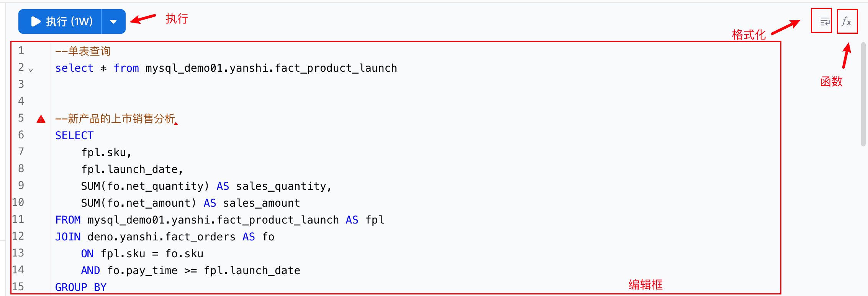Image resolution: width=868 pixels, height=296 pixels.
Task: Click the GROUP BY keyword on line 15
Action: pyautogui.click(x=81, y=287)
